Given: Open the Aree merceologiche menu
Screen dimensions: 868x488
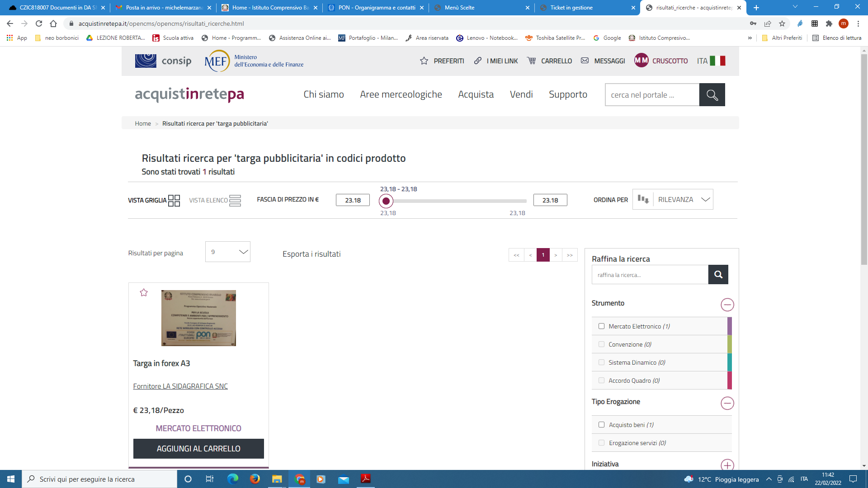Looking at the screenshot, I should (x=401, y=94).
